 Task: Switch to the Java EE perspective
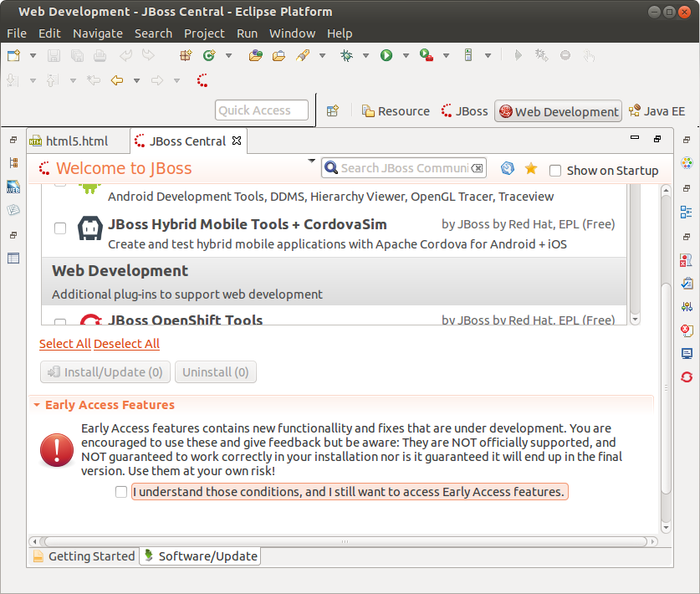point(657,111)
